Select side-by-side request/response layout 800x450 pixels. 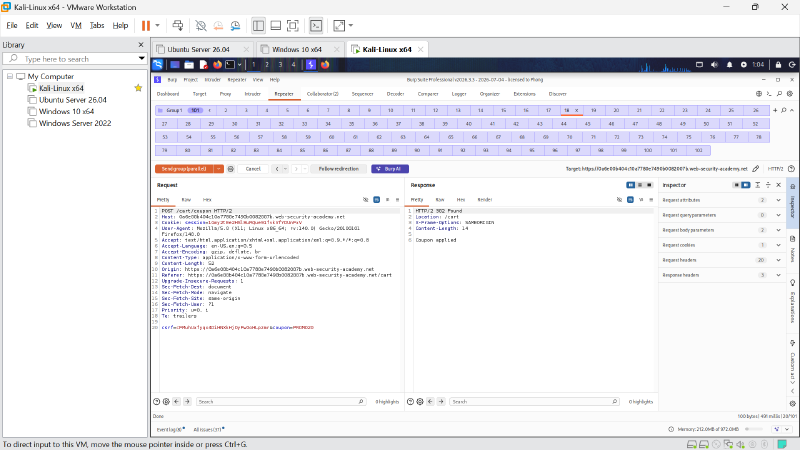(x=631, y=185)
